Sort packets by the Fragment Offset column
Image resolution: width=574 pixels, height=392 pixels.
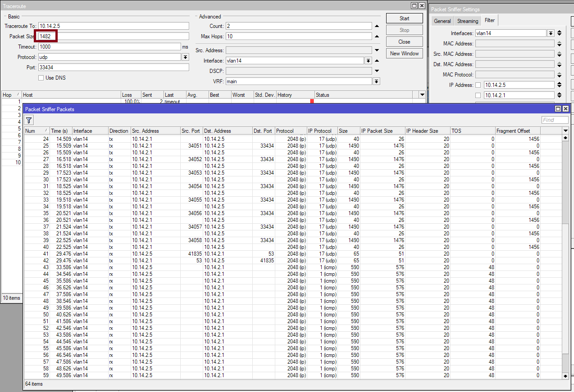tap(518, 131)
